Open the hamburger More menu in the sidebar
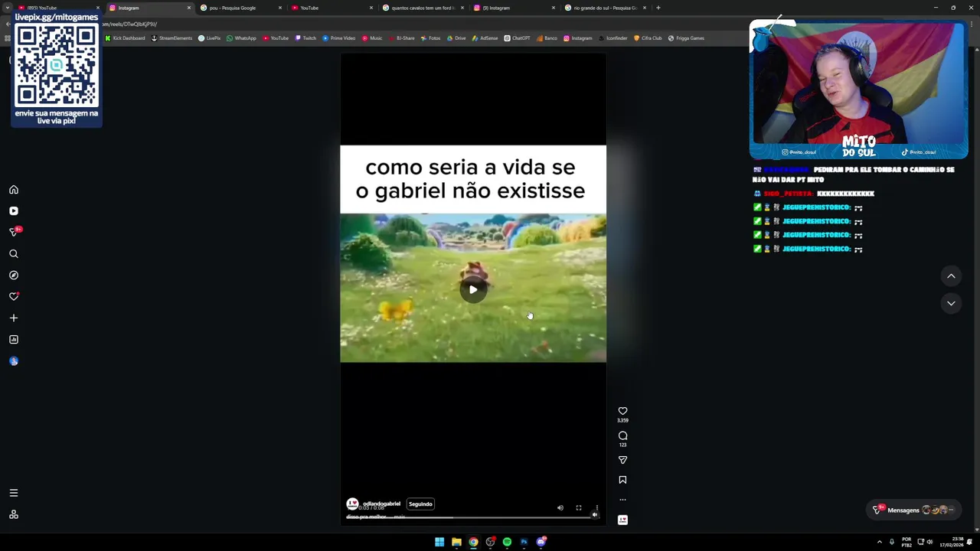Screen dimensions: 980x551 pyautogui.click(x=14, y=493)
